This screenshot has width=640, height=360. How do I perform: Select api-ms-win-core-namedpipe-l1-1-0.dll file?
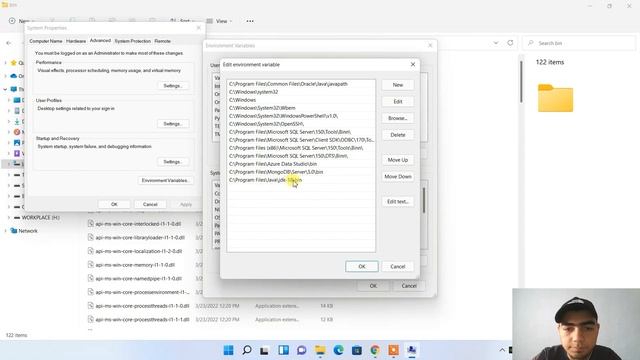[138, 279]
